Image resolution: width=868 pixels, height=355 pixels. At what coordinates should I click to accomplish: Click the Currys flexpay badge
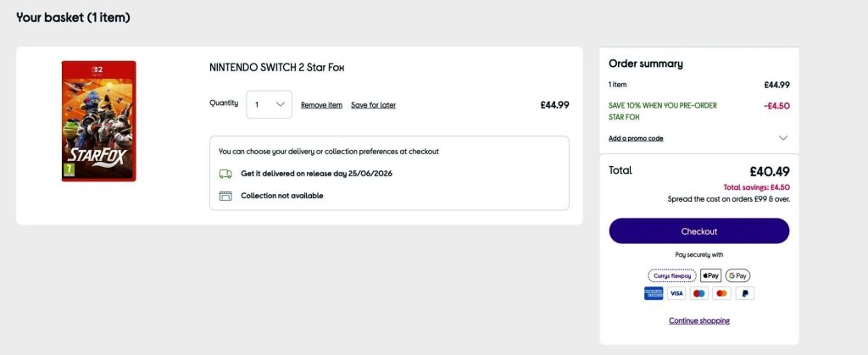672,275
